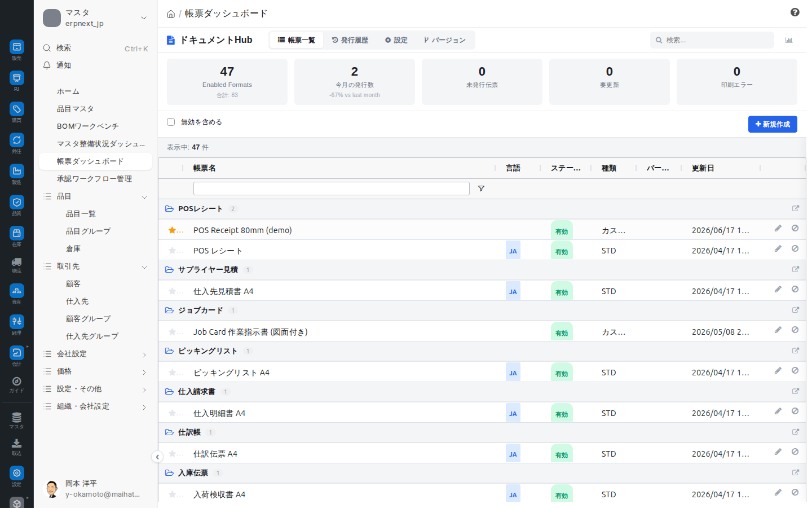Toggle favorite star for Job Card 作業指示書

pyautogui.click(x=172, y=331)
